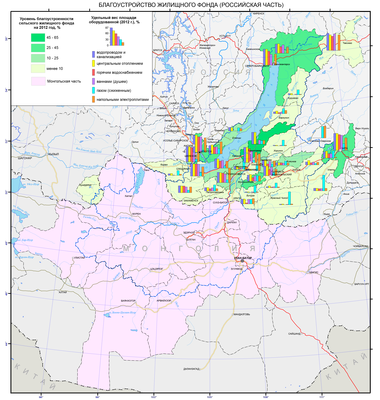Select the pink Монгольская часть swatch

pos(38,81)
